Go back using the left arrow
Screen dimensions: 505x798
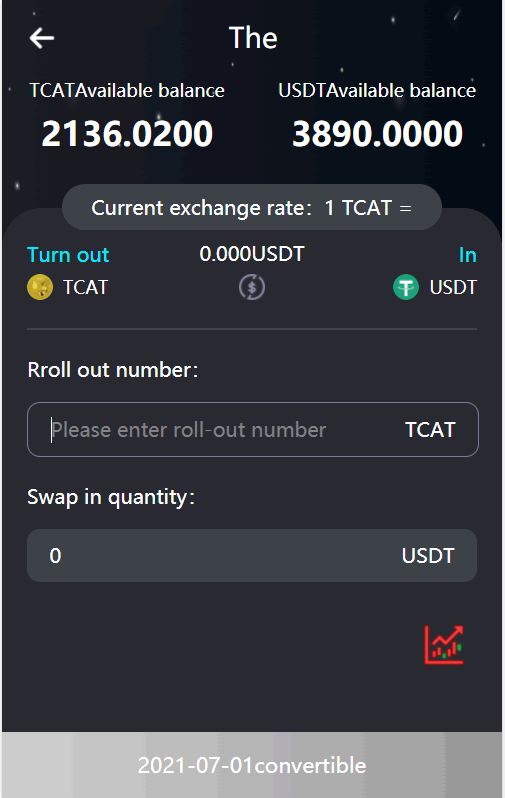[42, 38]
